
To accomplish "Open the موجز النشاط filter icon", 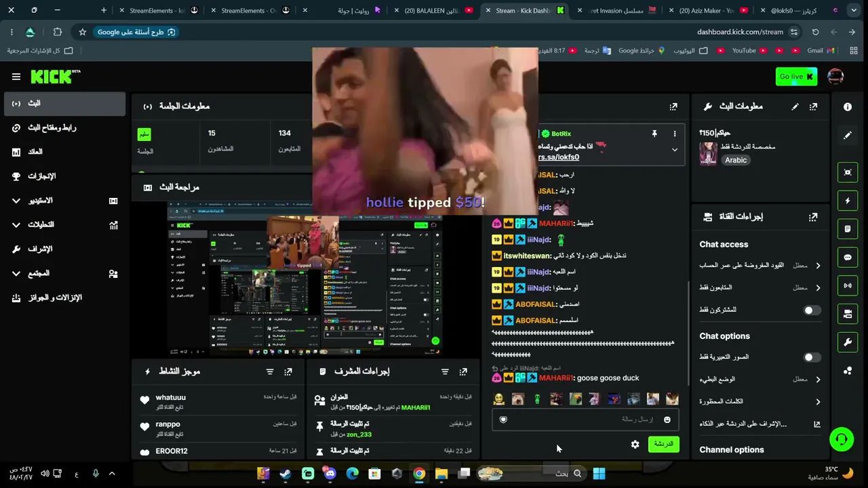I will [x=270, y=371].
